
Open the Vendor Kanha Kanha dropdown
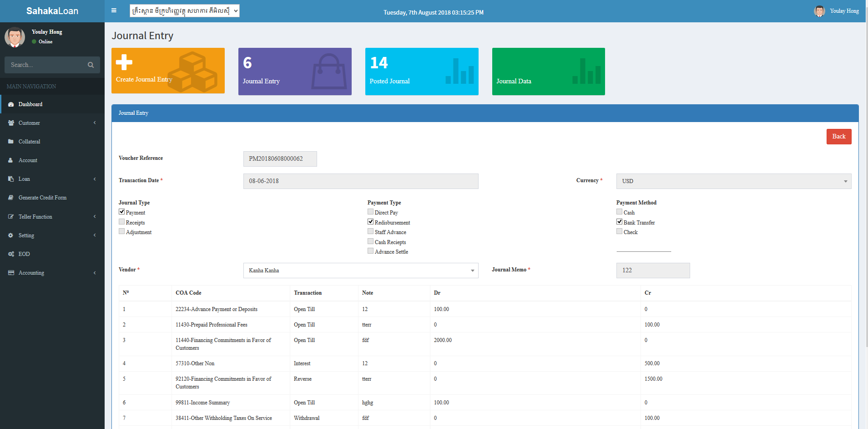point(360,271)
